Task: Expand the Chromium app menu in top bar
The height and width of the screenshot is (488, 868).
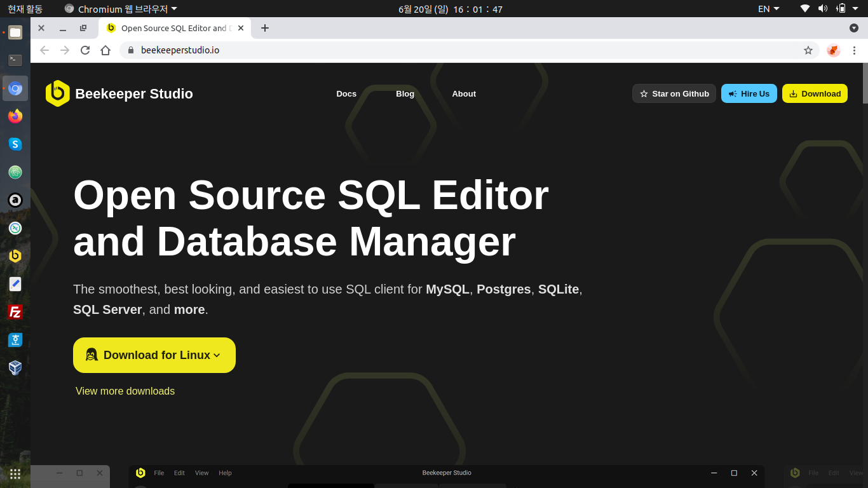Action: [x=121, y=9]
